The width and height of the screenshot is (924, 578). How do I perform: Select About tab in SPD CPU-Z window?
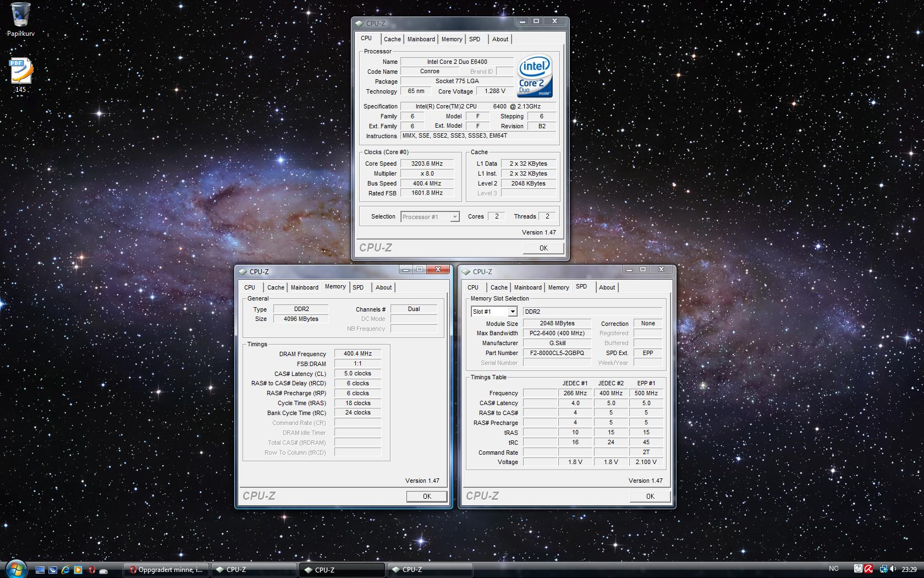[x=607, y=287]
